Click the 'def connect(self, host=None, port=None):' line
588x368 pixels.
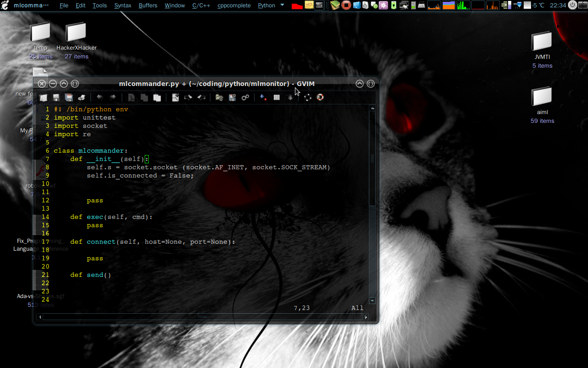click(x=153, y=242)
